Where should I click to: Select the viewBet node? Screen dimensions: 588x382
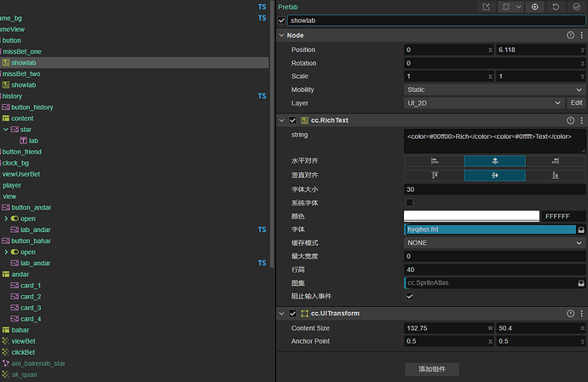coord(23,341)
